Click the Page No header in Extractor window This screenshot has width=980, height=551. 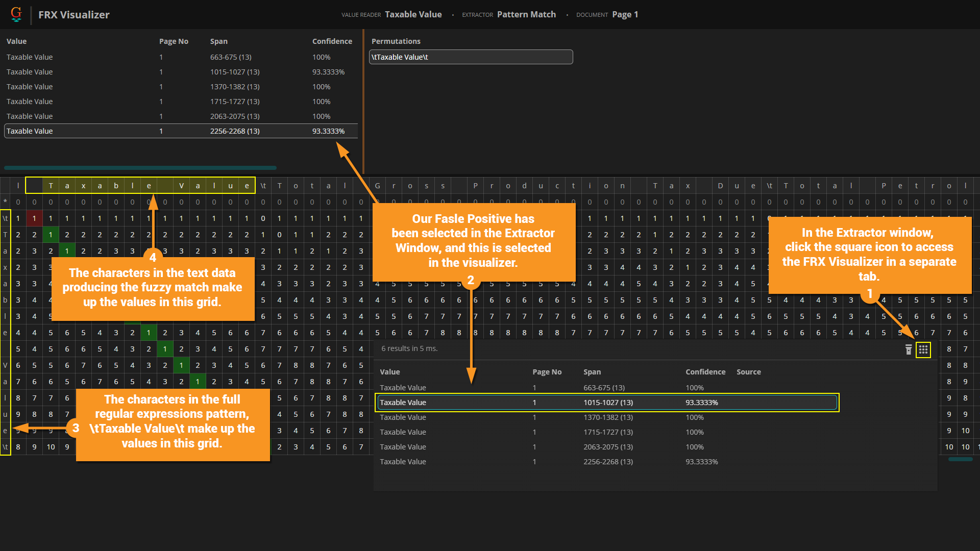tap(547, 372)
